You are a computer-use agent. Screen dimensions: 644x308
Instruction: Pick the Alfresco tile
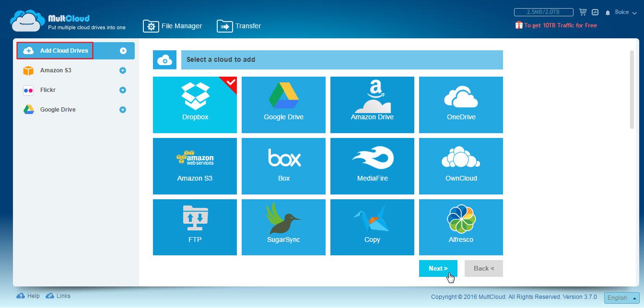(461, 228)
